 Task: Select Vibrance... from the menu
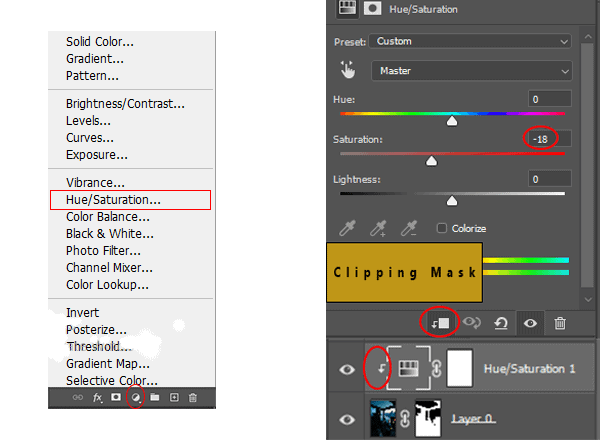click(x=95, y=183)
